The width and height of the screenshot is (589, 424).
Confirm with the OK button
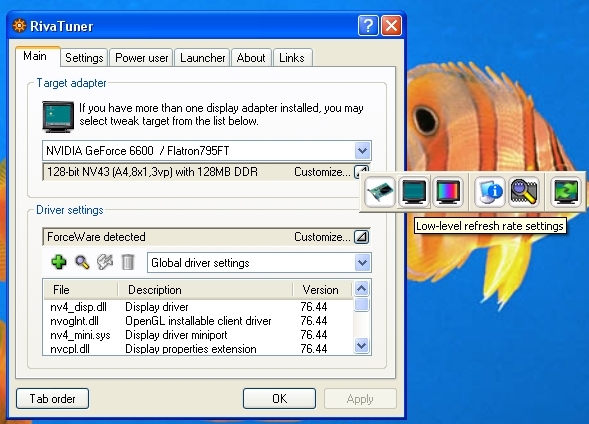pos(279,398)
